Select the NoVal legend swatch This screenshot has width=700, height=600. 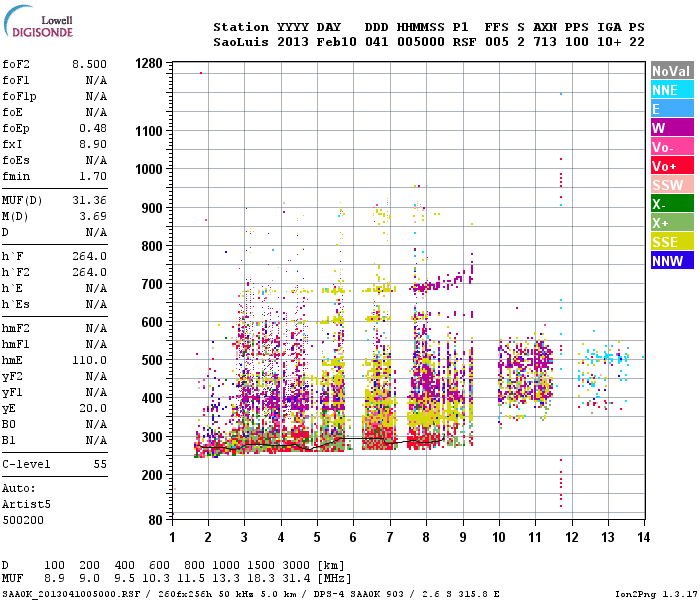[672, 71]
